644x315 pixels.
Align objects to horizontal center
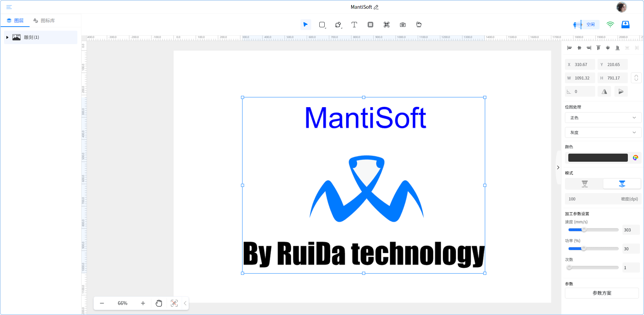pos(579,48)
